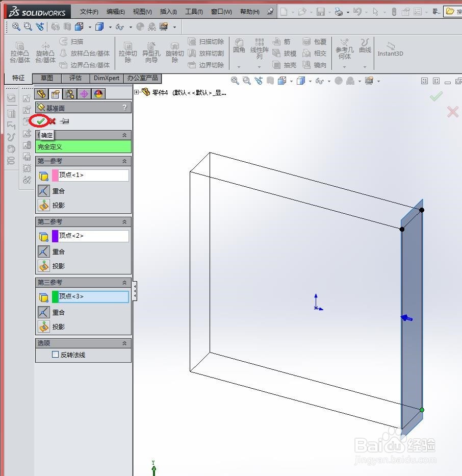
Task: Select the Mirror (镜向) feature
Action: (315, 65)
